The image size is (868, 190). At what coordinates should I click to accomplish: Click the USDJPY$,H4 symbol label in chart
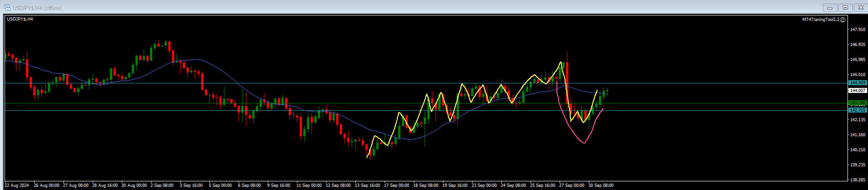coord(20,19)
